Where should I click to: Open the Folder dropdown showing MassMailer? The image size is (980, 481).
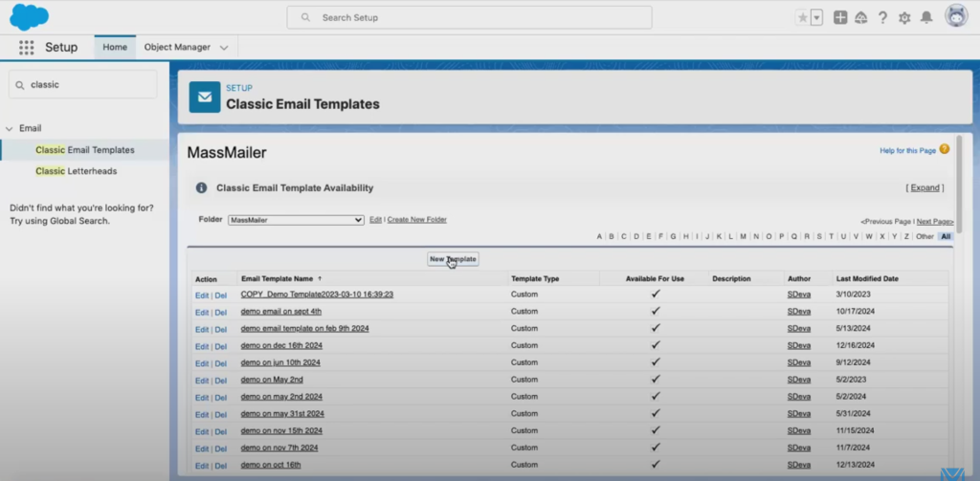[297, 220]
